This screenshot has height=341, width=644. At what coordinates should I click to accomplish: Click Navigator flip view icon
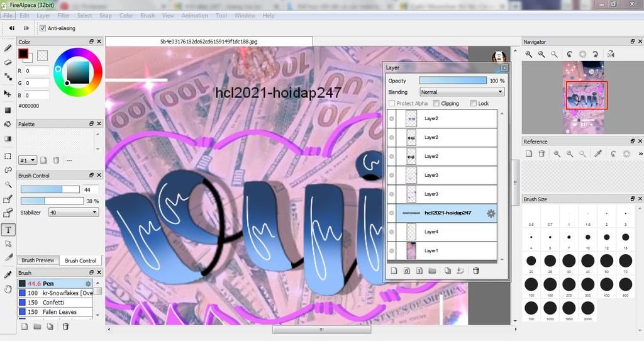(611, 54)
